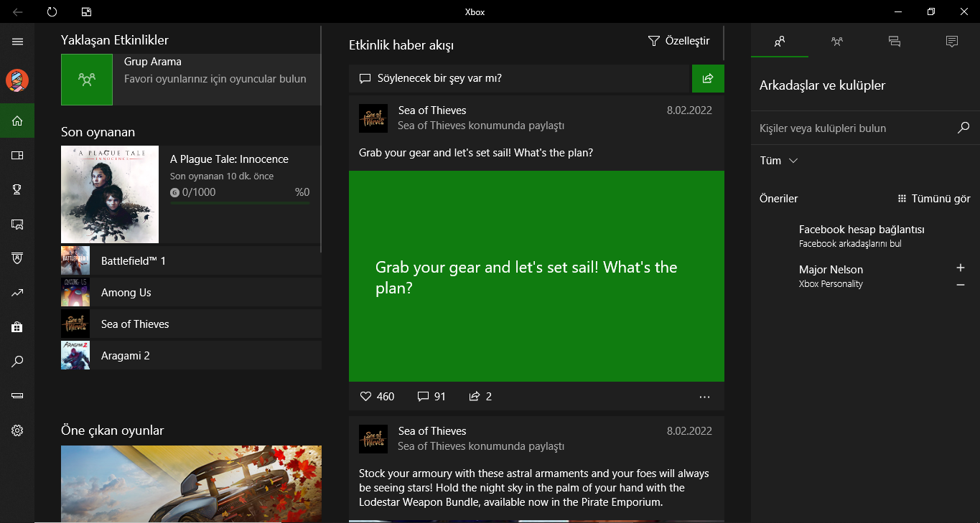Click the Söylenecek bir şey var mı? post box

point(521,78)
